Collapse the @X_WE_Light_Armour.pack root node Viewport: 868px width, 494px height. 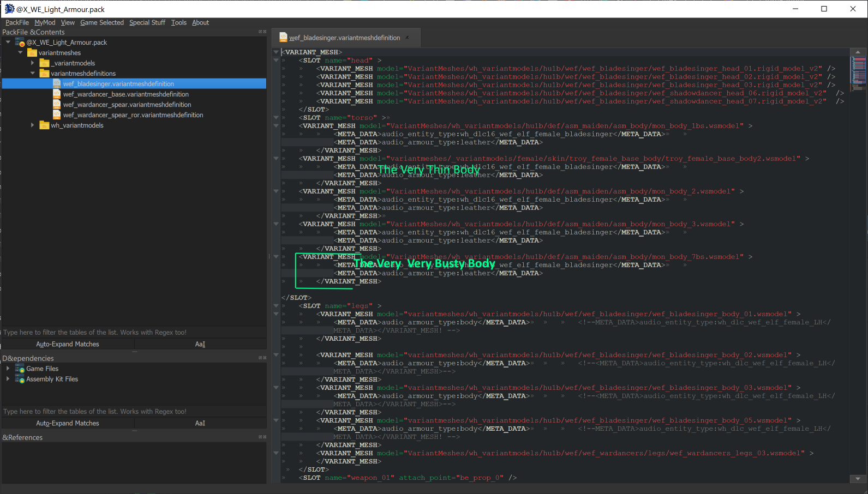click(8, 42)
